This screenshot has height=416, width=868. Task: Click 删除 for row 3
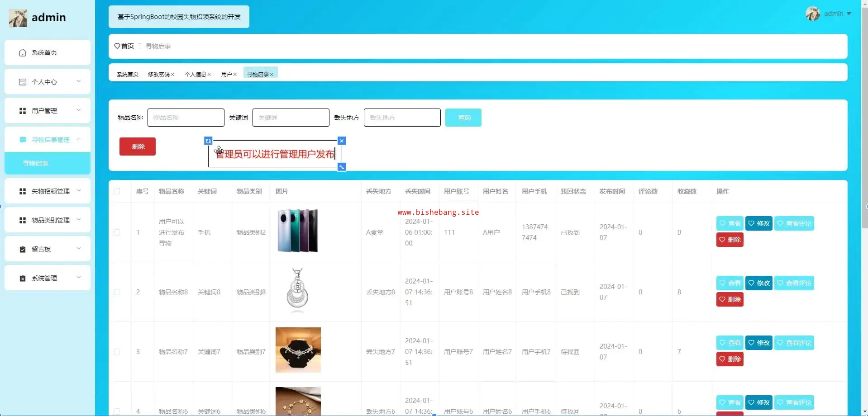(x=730, y=359)
